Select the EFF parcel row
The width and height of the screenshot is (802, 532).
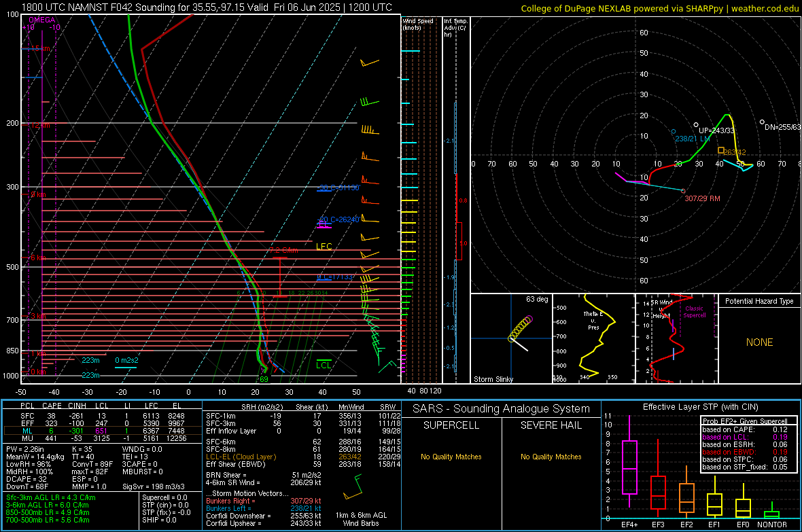[103, 423]
